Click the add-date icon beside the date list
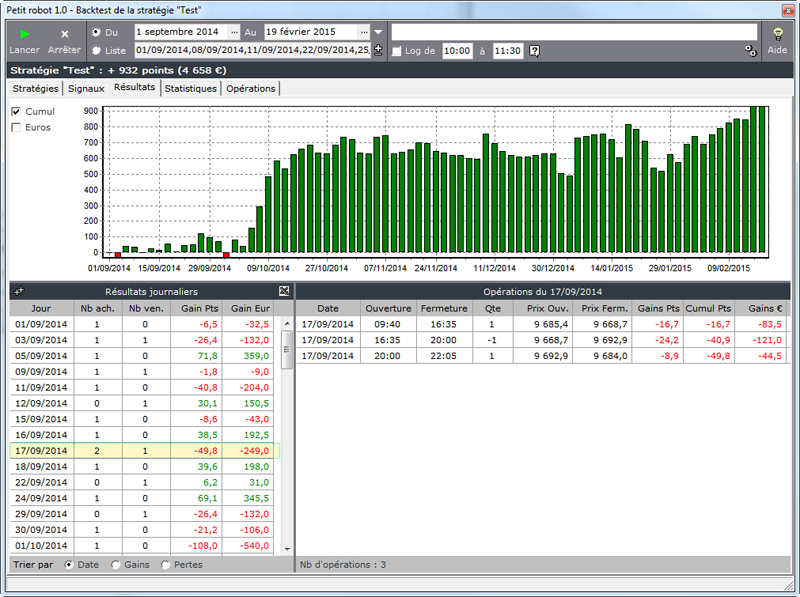Screen dimensions: 800x597 [x=378, y=49]
